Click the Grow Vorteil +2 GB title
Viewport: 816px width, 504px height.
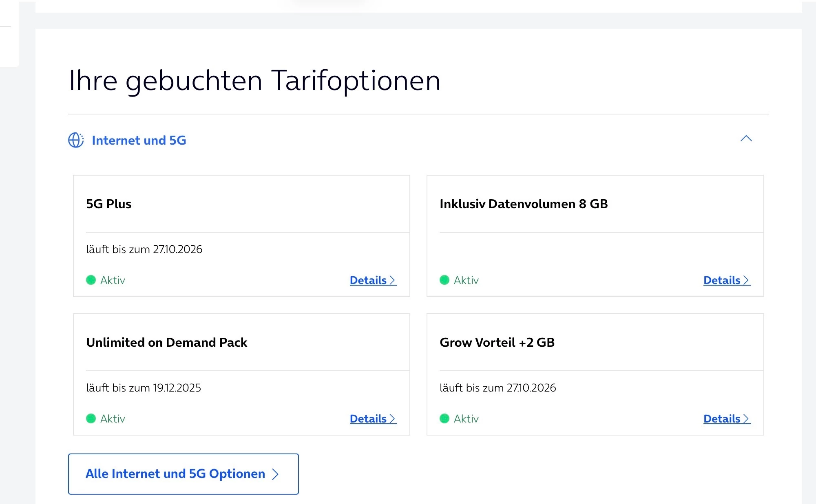[497, 342]
